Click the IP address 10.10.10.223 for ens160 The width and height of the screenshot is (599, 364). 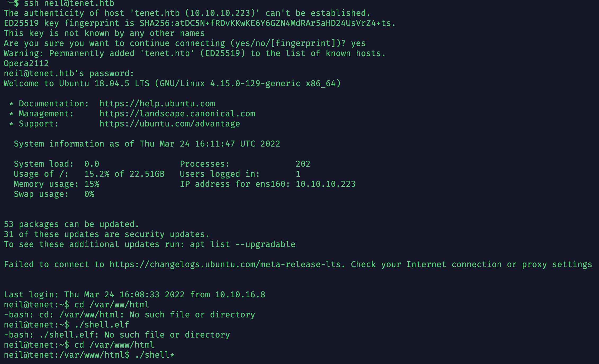point(325,184)
